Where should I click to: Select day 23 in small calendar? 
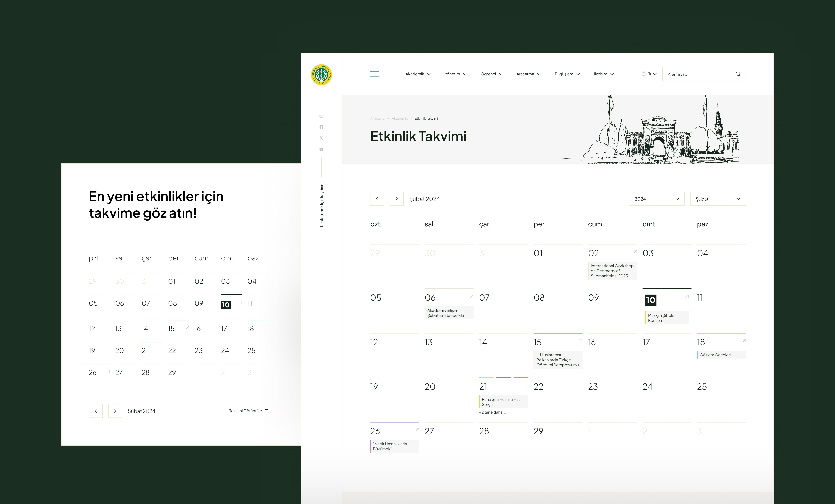pyautogui.click(x=198, y=351)
